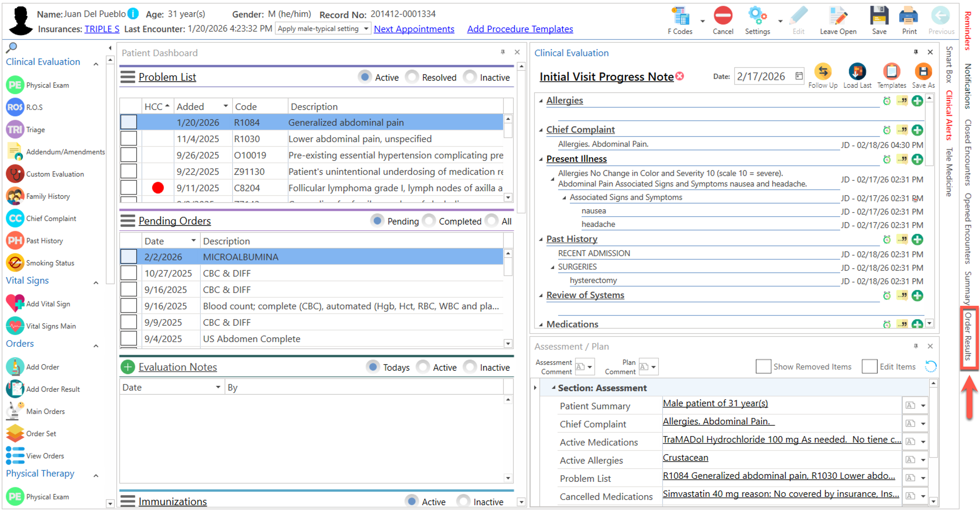Click the Add Order Result icon
The width and height of the screenshot is (980, 511).
[15, 389]
